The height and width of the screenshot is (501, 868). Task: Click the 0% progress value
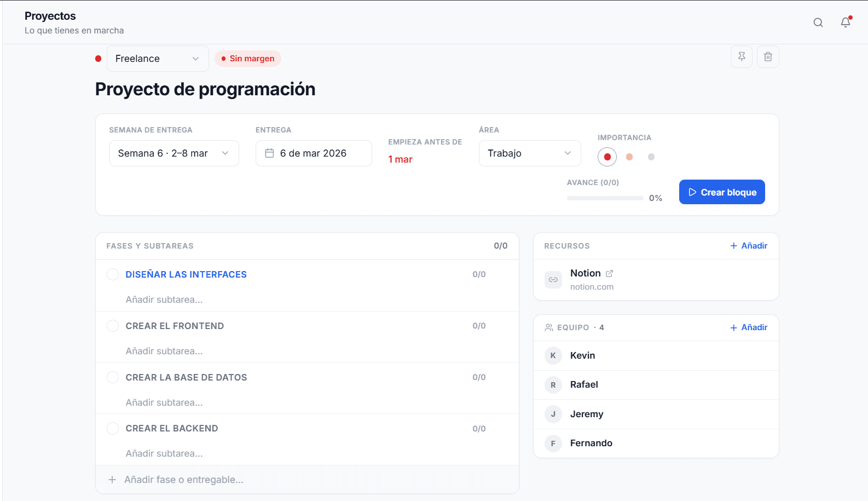[656, 198]
